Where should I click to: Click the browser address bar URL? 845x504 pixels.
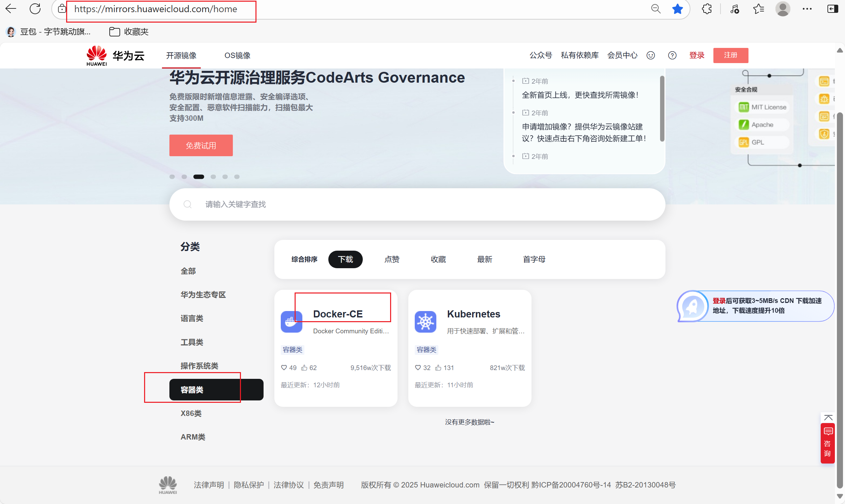click(156, 9)
